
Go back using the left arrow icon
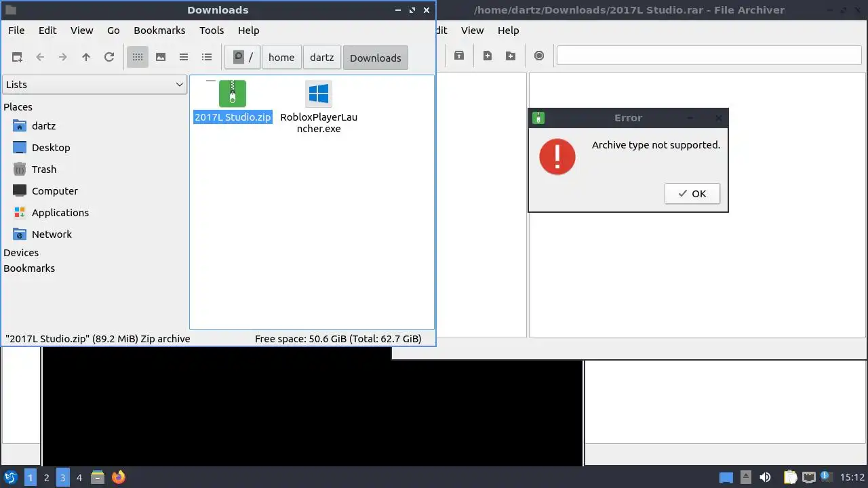pos(40,58)
